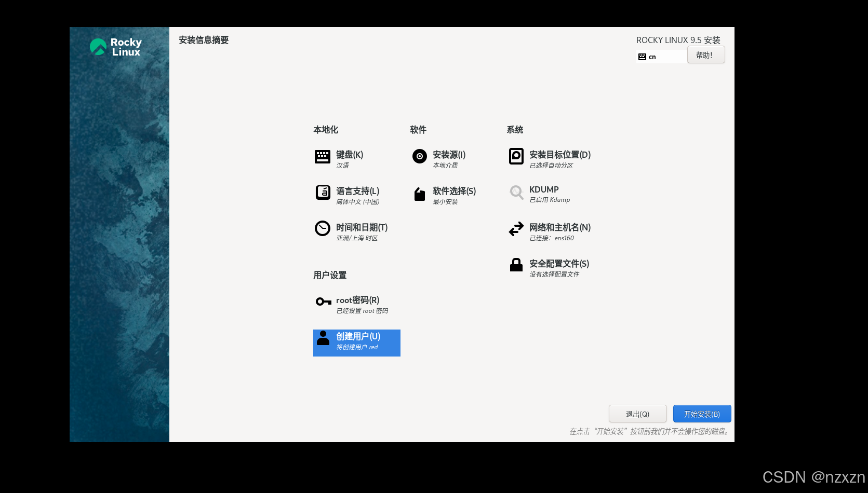Click the 已启用 Kdump status text
This screenshot has width=868, height=493.
pyautogui.click(x=550, y=200)
